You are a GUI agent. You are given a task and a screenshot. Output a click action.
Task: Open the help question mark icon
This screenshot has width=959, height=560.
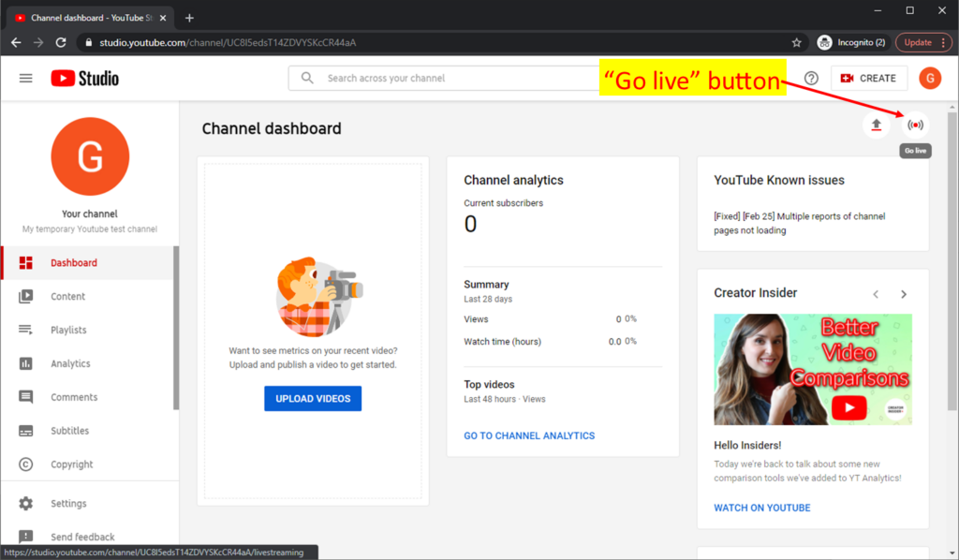coord(811,79)
